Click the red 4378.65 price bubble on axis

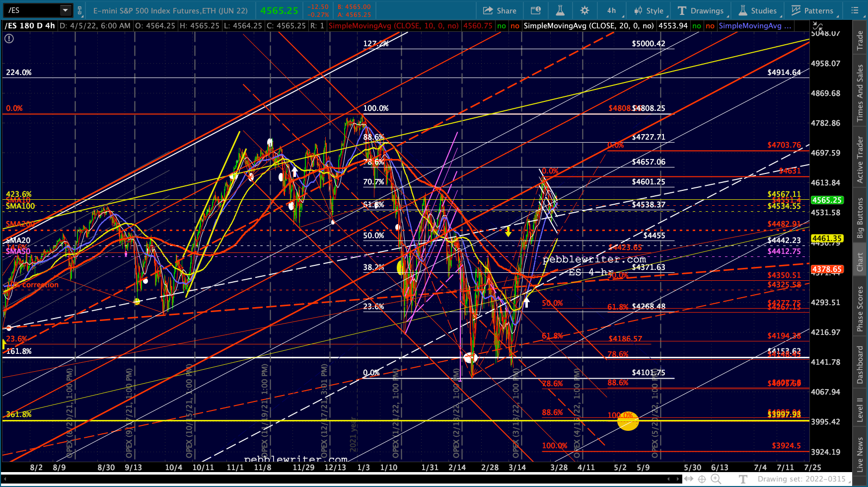point(827,269)
